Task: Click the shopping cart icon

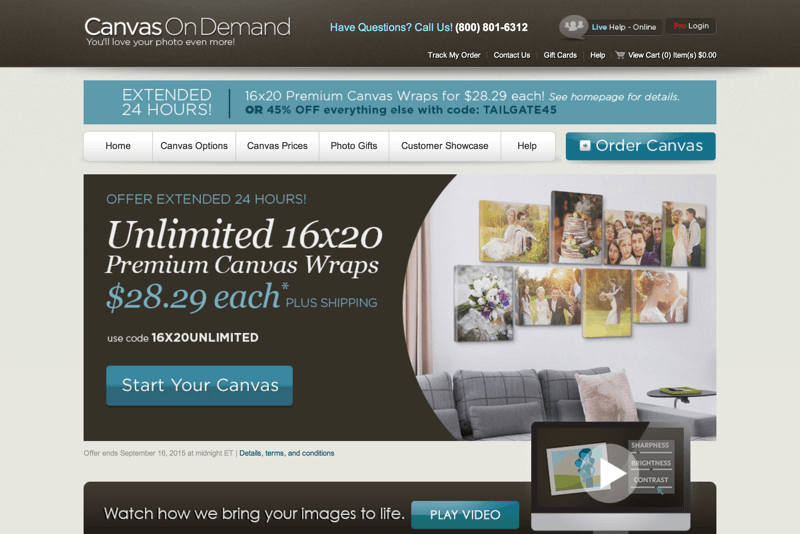Action: pos(620,55)
